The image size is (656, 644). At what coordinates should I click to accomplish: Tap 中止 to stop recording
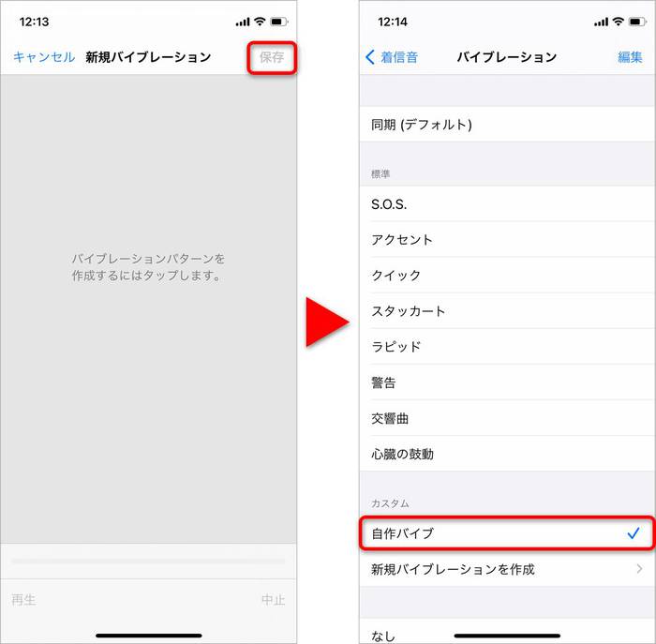(x=274, y=600)
